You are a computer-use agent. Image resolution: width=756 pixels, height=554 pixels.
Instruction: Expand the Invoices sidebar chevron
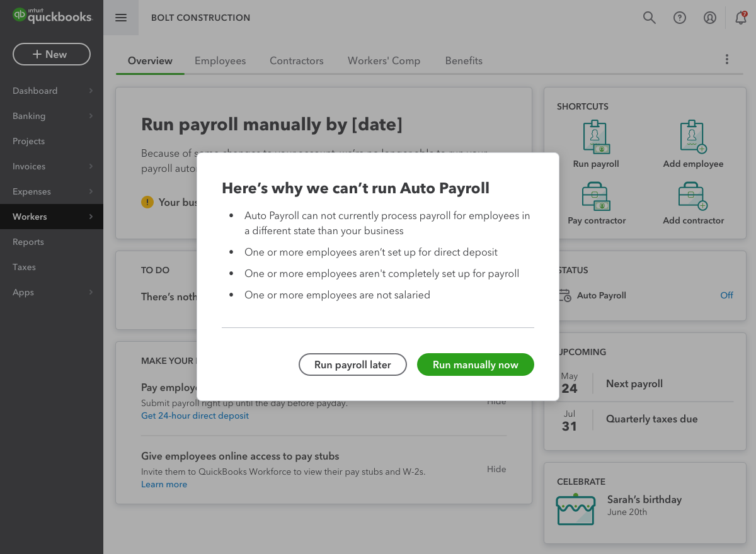(91, 166)
